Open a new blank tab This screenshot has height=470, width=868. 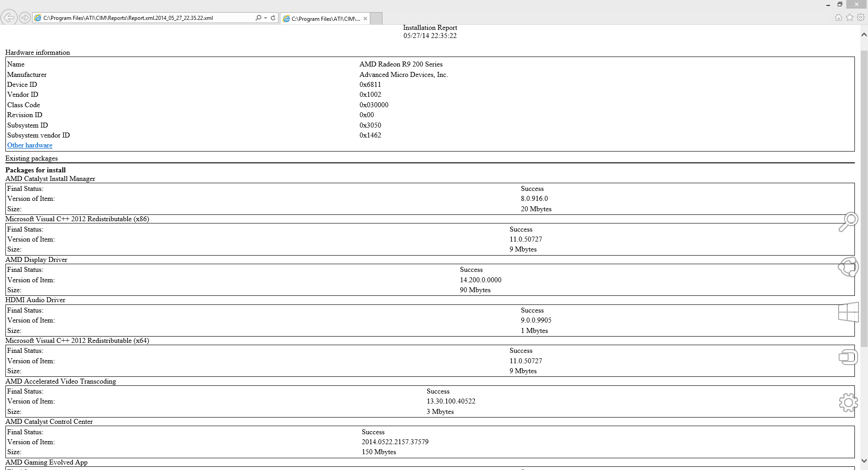376,19
